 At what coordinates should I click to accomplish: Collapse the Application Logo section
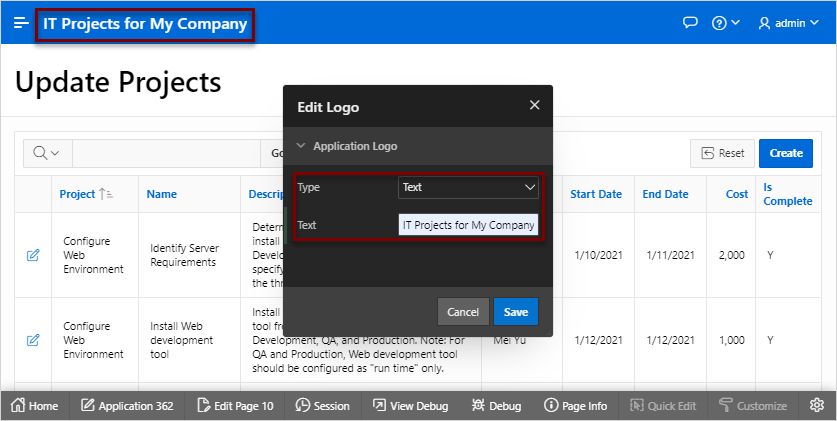(301, 146)
